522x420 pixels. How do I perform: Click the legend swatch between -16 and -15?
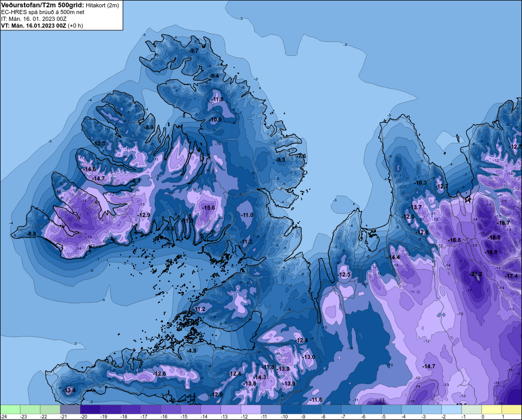point(171,409)
